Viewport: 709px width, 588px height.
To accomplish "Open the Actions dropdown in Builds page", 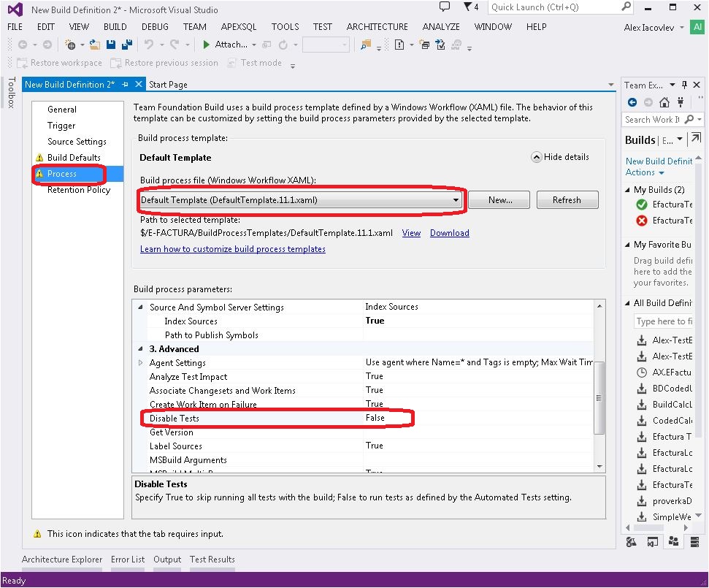I will 645,172.
